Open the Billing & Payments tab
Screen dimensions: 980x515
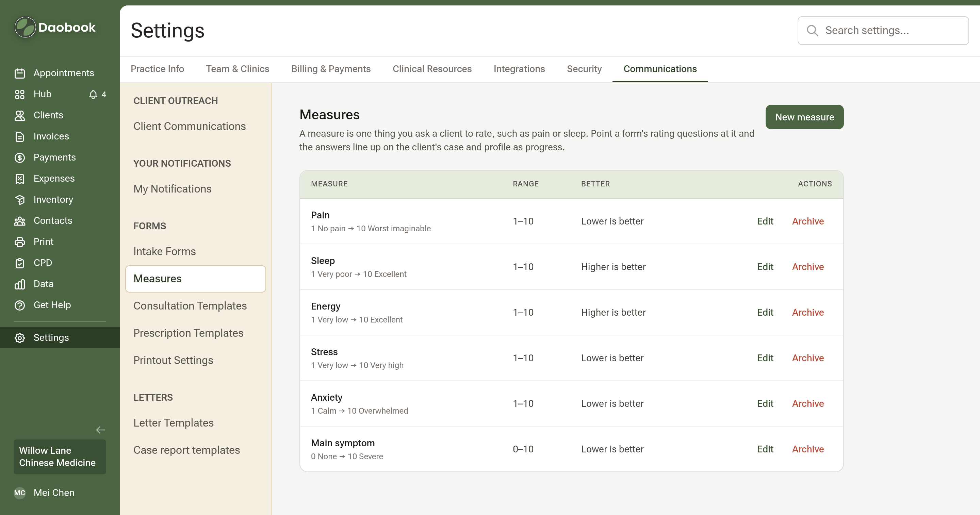coord(331,69)
